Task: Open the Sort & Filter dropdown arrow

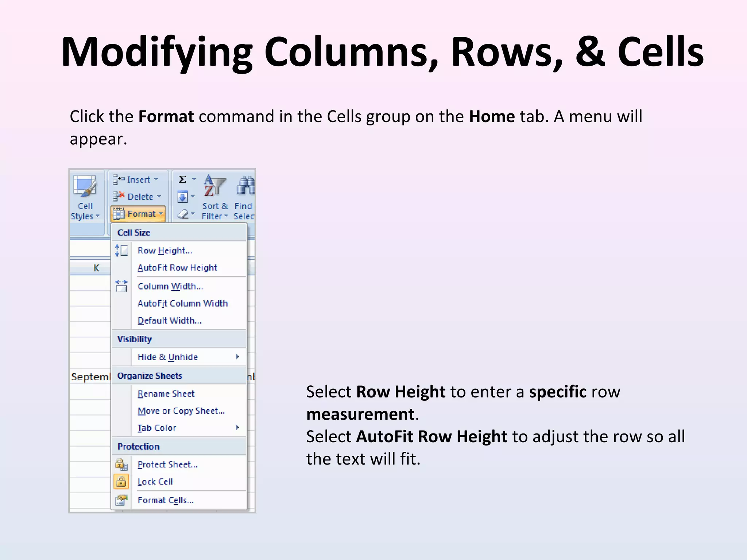Action: point(226,216)
